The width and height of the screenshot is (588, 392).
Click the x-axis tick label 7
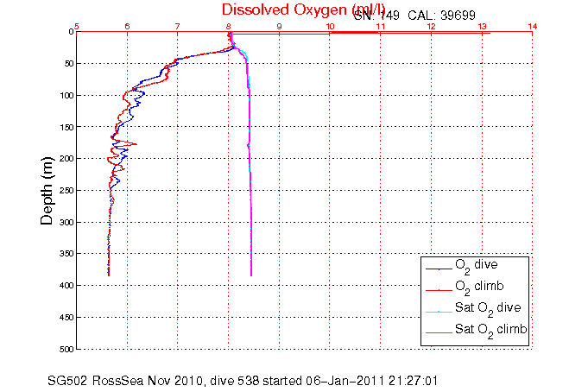tap(177, 26)
